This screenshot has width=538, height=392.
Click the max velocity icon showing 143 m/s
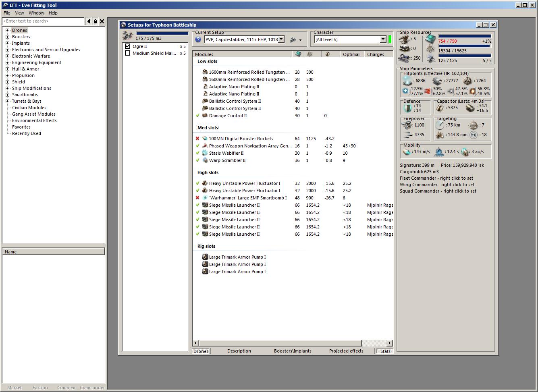pos(407,152)
